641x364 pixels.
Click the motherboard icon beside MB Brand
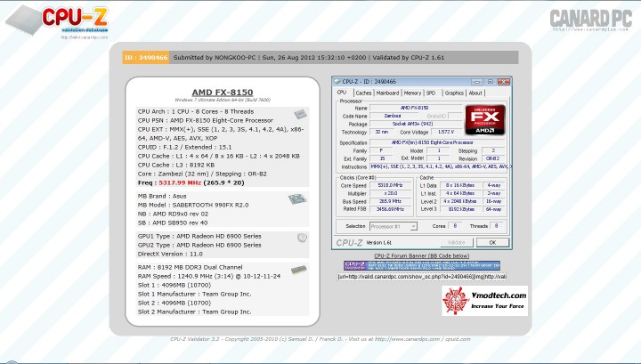click(x=297, y=199)
